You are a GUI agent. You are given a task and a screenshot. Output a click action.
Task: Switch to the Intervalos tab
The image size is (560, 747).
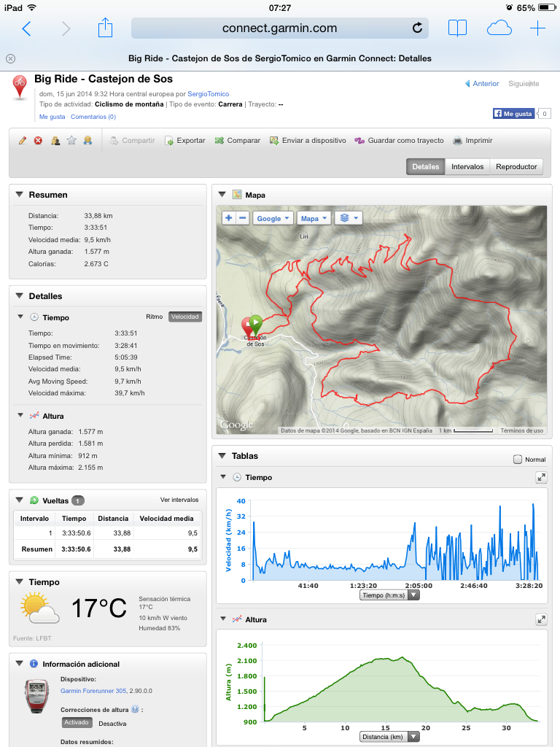click(467, 167)
